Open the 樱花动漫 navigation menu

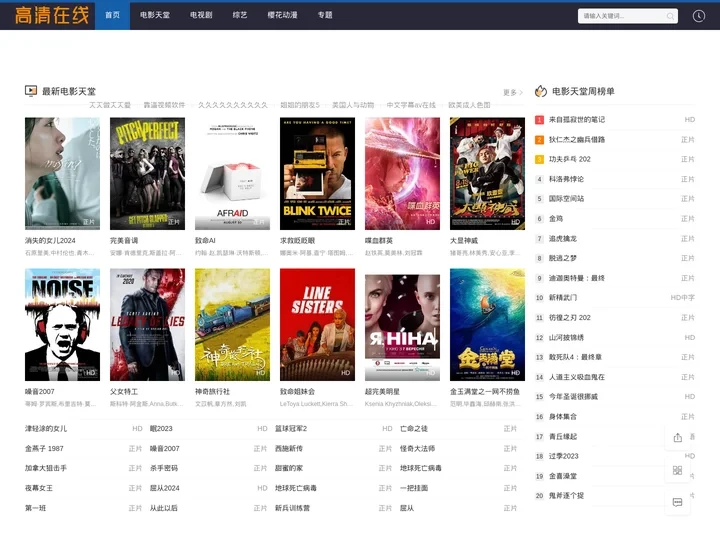[x=282, y=15]
